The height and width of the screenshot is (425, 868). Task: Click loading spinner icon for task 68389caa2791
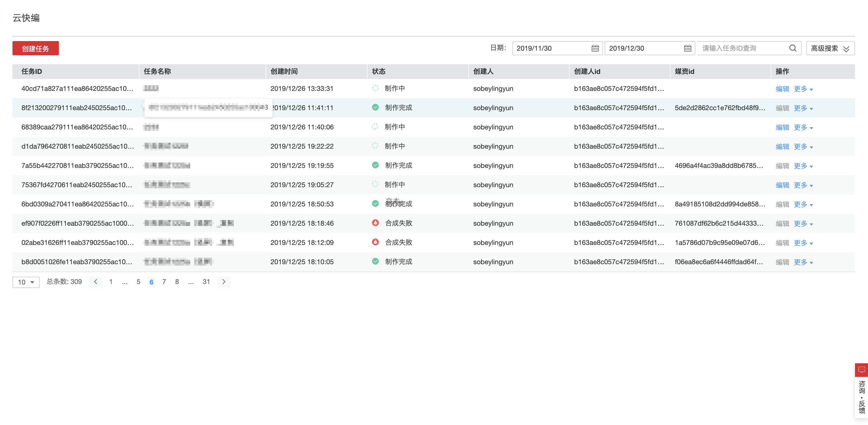pyautogui.click(x=375, y=127)
